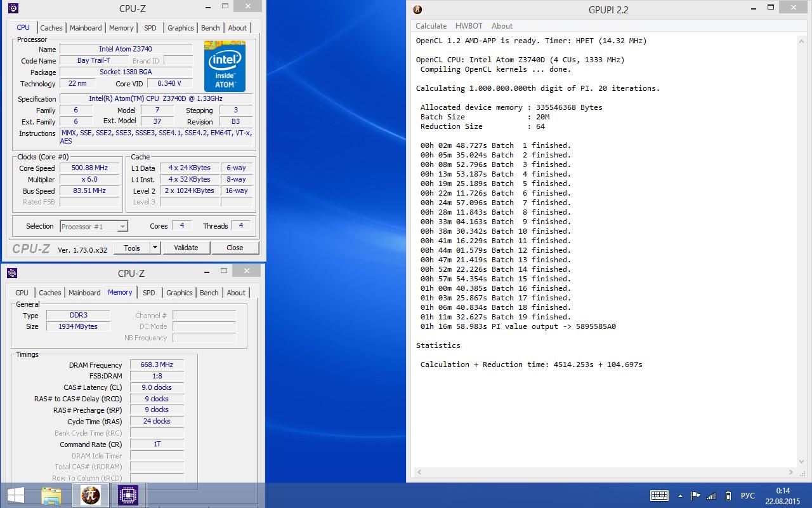Viewport: 812px width, 508px height.
Task: Show hidden tray icons arrow
Action: 681,496
